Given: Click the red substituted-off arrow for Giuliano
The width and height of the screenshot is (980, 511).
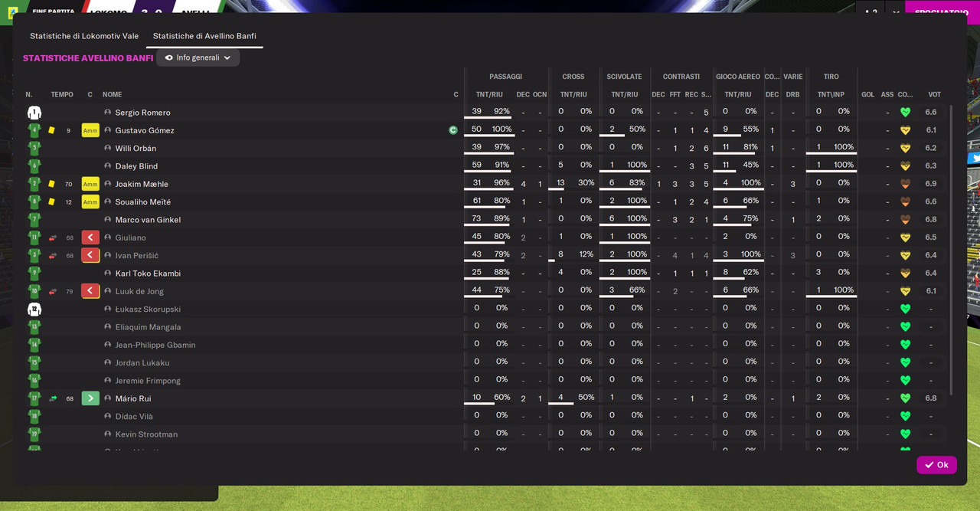Looking at the screenshot, I should point(90,237).
